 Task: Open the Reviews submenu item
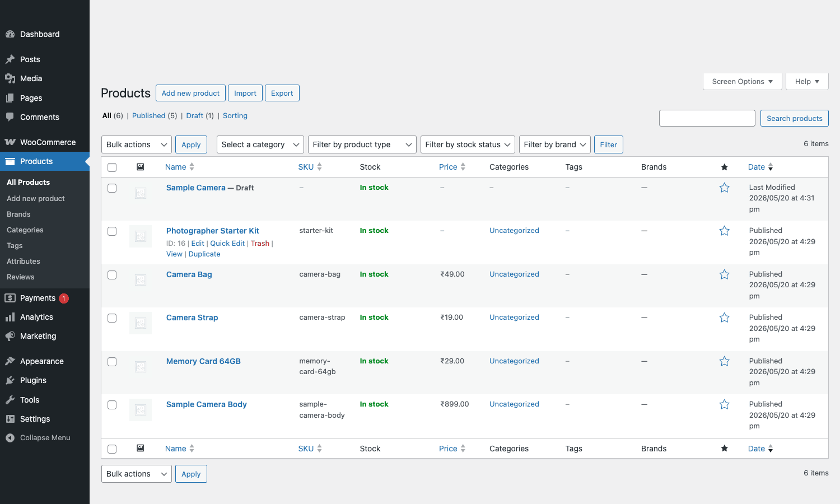pyautogui.click(x=21, y=277)
